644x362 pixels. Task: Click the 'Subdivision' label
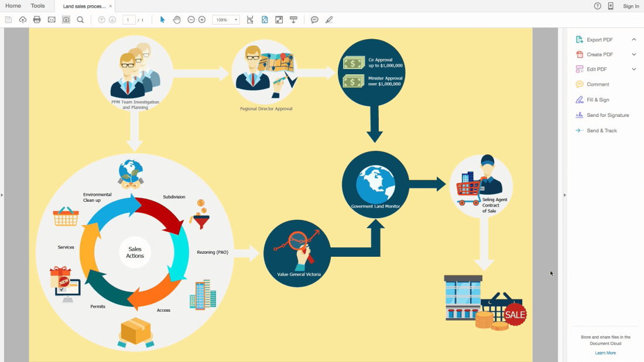point(174,196)
